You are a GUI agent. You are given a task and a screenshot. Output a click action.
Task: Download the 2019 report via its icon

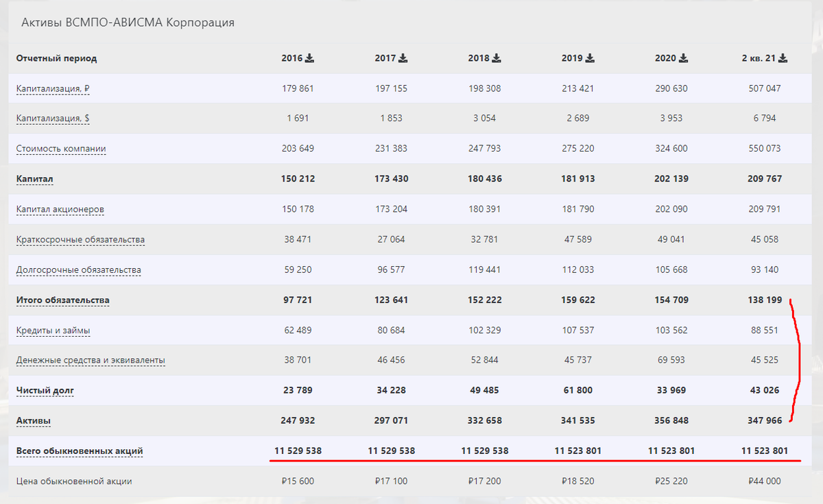click(x=590, y=58)
